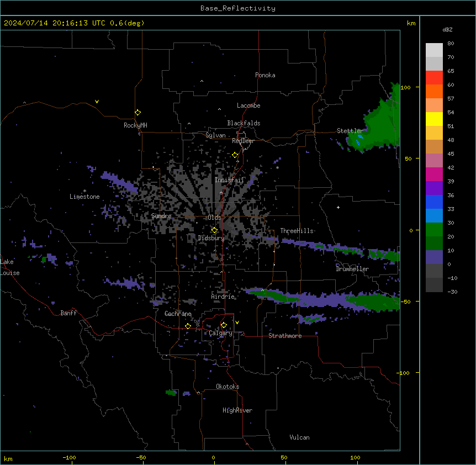
Task: Click the Vulcan city label
Action: [299, 437]
